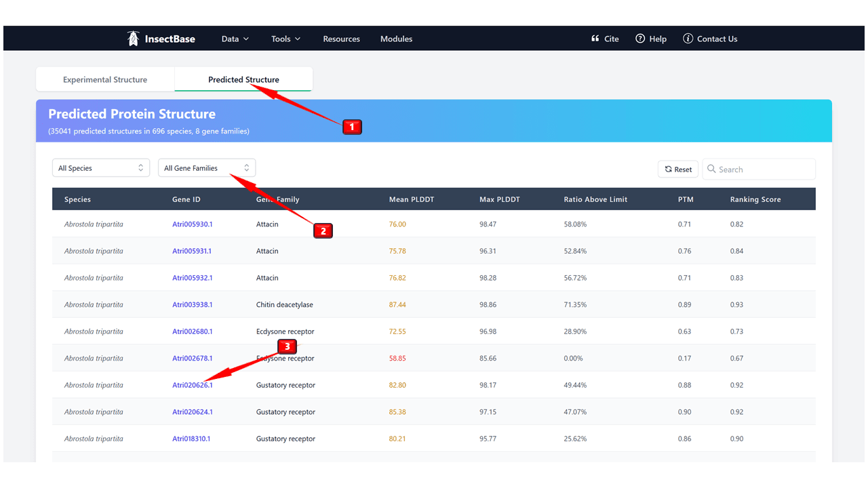Open the Contact Us link
Image resolution: width=868 pixels, height=488 pixels.
click(x=710, y=39)
